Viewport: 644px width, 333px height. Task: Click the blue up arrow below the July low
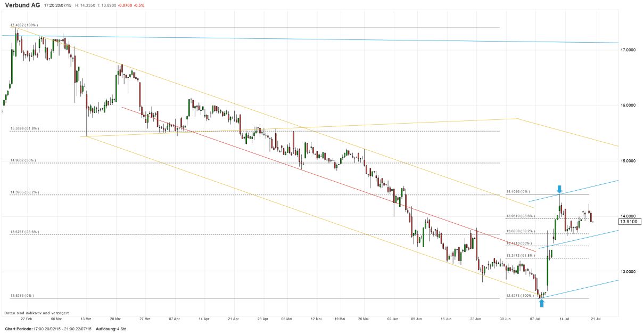(542, 303)
